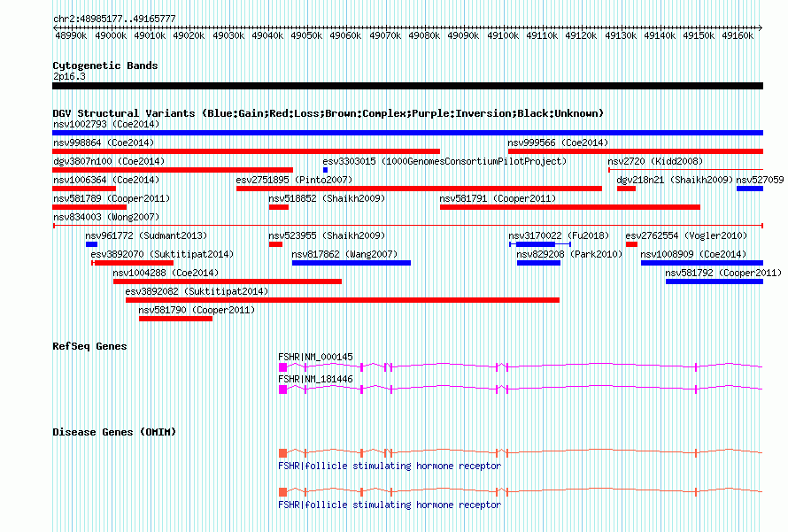788x532 pixels.
Task: Select nsv1004288 (Coe2014) variant label
Action: click(x=166, y=273)
